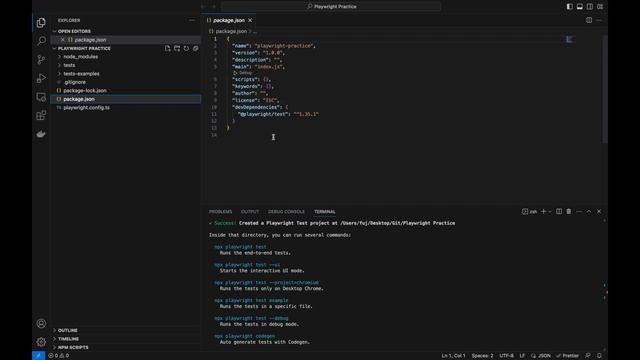Screen dimensions: 640x360
Task: Create a new terminal with plus button
Action: (x=543, y=211)
